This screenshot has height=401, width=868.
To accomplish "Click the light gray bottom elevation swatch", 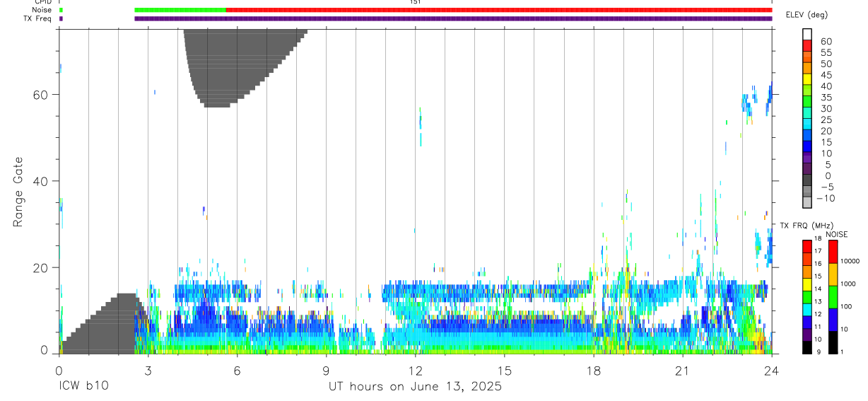I will point(807,203).
